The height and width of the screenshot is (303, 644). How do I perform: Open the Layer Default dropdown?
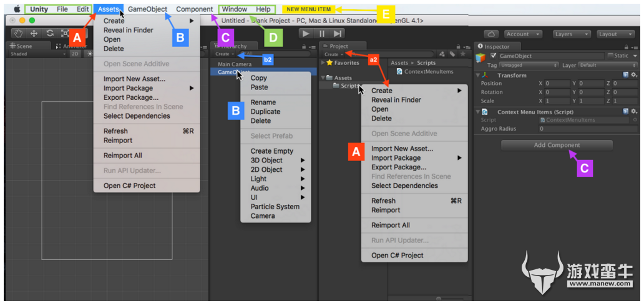607,65
